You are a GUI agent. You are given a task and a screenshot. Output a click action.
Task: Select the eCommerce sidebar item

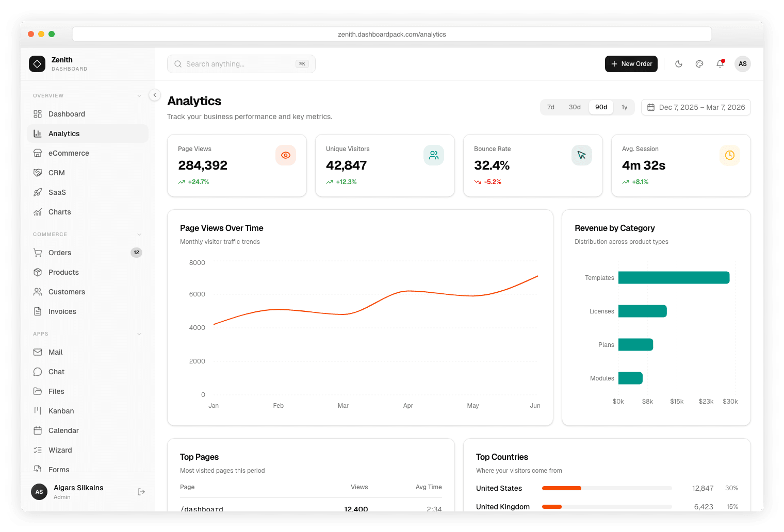point(68,153)
